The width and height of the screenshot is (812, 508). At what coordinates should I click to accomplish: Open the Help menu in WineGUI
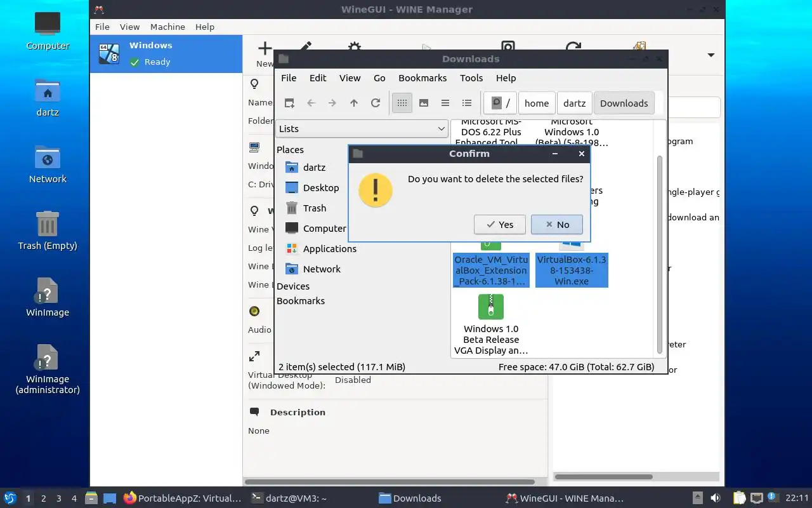205,27
